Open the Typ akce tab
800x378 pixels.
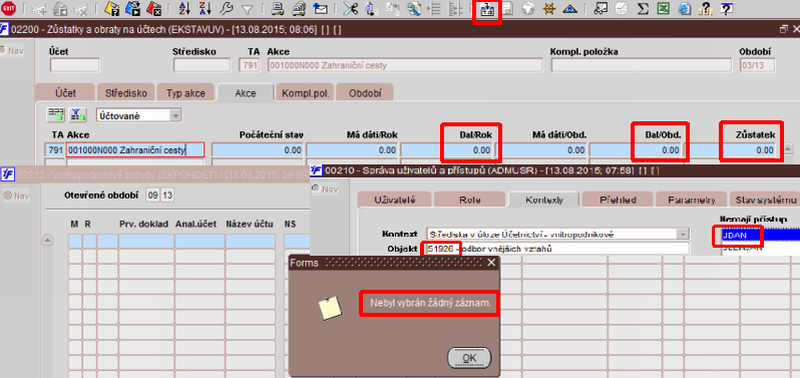pyautogui.click(x=186, y=93)
